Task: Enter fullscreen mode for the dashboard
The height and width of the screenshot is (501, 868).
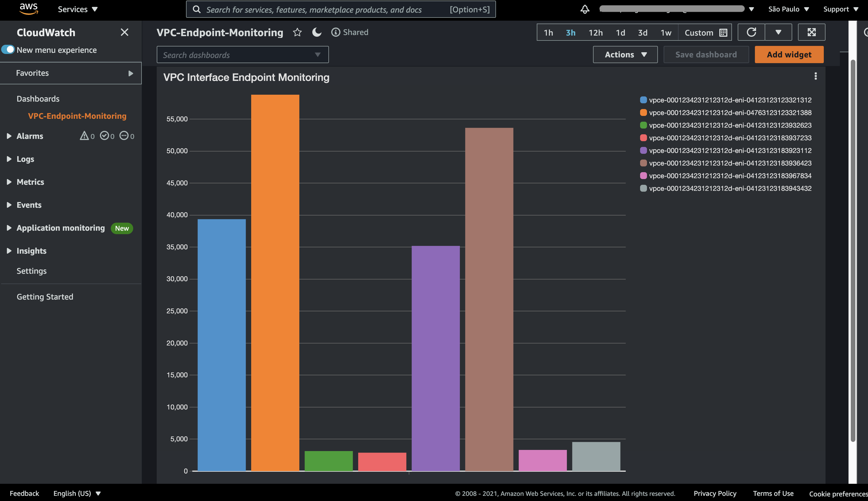Action: [x=811, y=32]
